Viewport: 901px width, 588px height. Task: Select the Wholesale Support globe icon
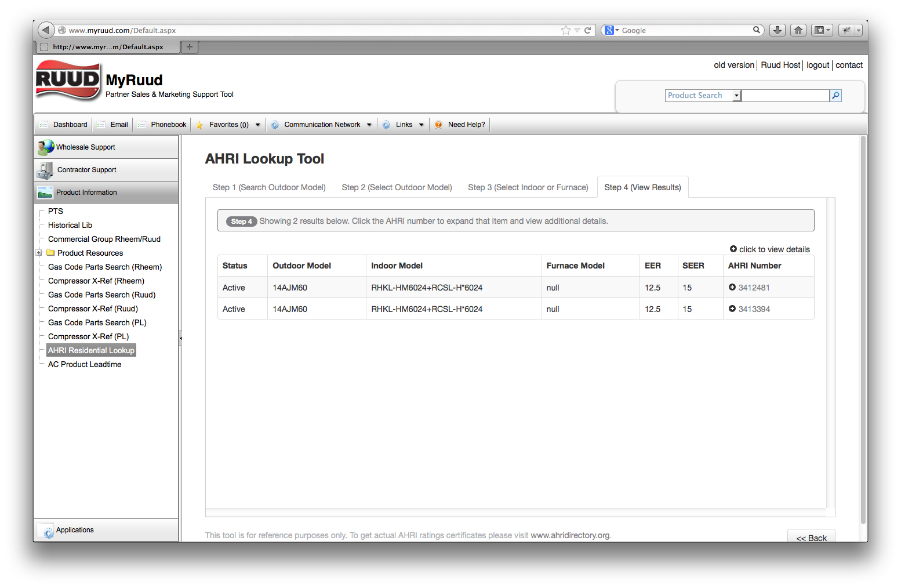tap(45, 147)
